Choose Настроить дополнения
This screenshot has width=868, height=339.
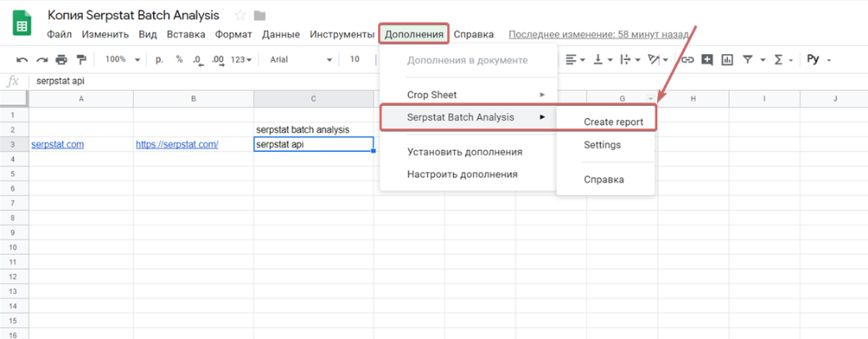[468, 174]
